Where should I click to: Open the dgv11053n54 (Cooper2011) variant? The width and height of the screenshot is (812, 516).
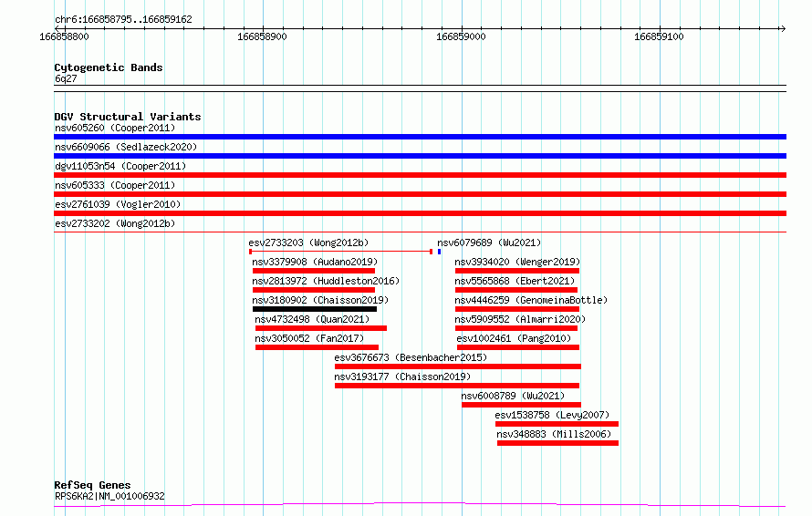(120, 166)
